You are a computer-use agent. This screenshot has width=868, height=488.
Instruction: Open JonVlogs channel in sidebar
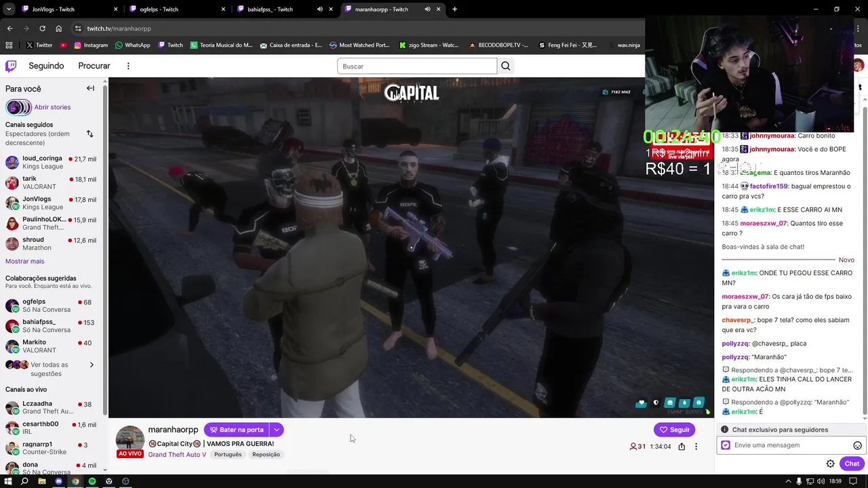click(x=51, y=203)
